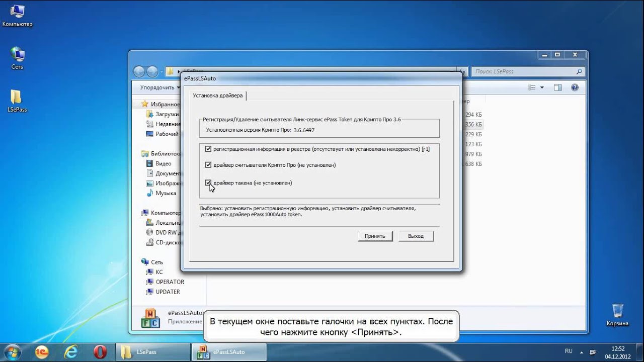Screen dimensions: 644x362
Task: Toggle the Крипто Про reader driver checkbox
Action: click(208, 165)
